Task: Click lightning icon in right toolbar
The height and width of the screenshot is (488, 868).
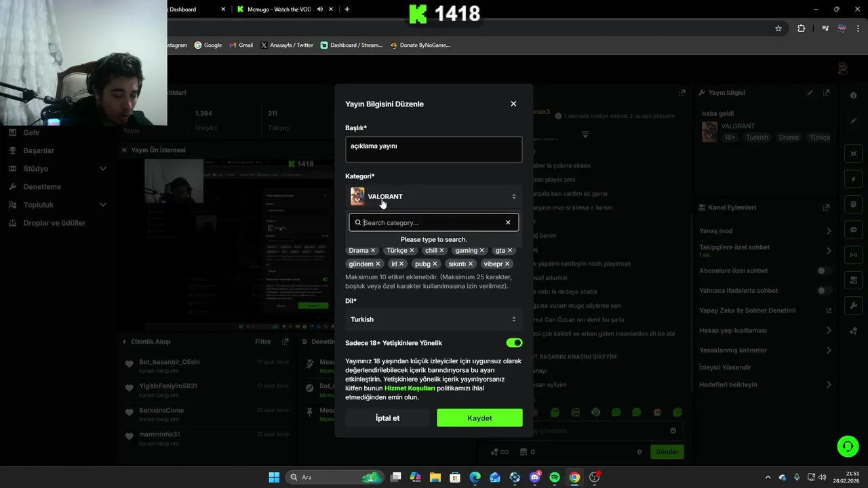Action: click(854, 179)
